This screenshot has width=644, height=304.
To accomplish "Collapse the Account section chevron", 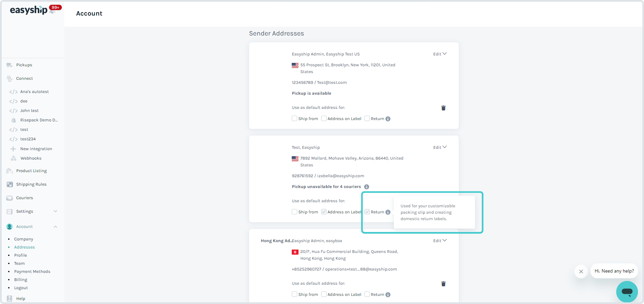I will click(55, 227).
